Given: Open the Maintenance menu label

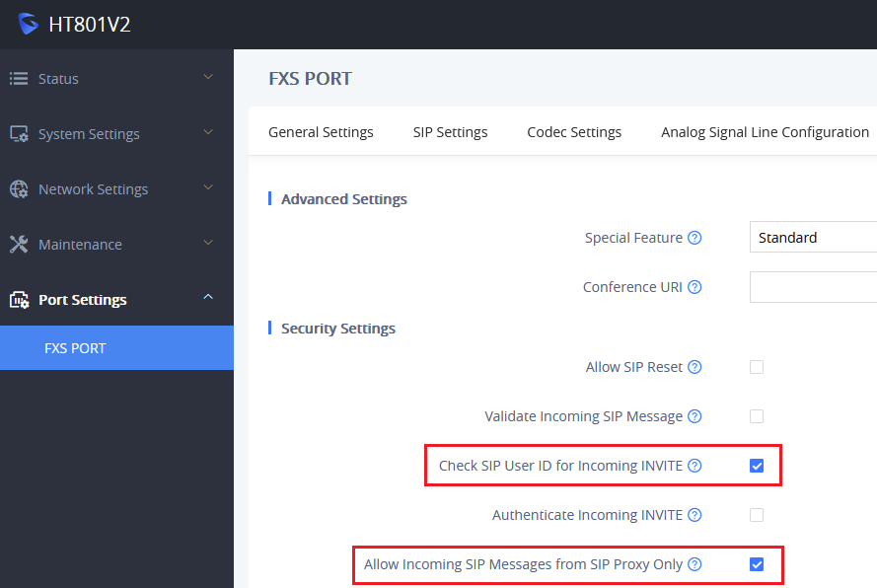Looking at the screenshot, I should 80,245.
